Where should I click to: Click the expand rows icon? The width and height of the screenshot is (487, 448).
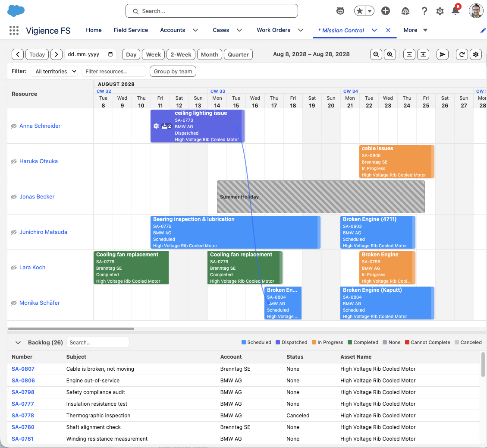click(x=423, y=54)
